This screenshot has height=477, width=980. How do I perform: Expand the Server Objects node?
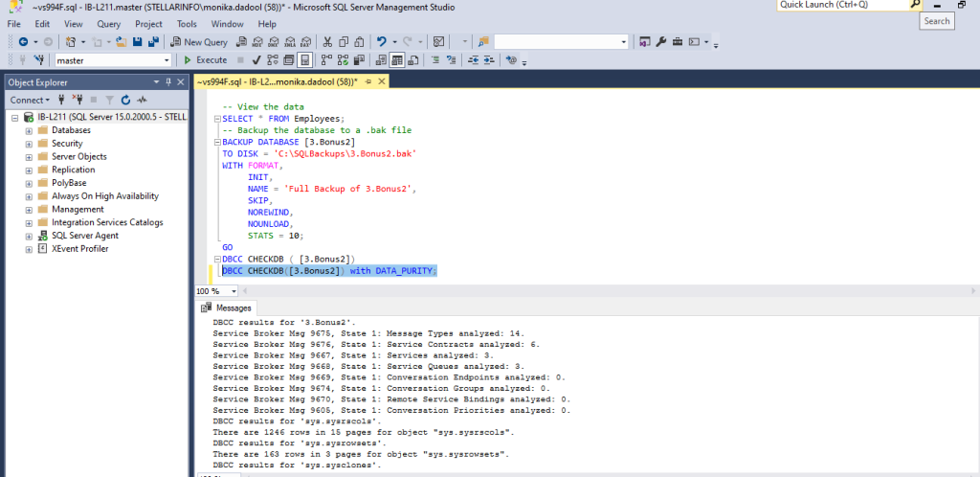pyautogui.click(x=29, y=157)
